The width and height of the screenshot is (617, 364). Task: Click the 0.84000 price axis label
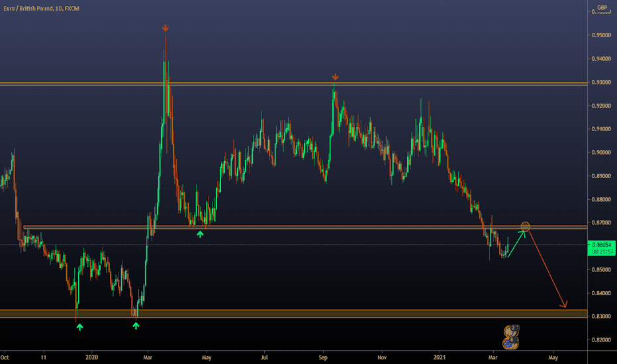pyautogui.click(x=601, y=293)
